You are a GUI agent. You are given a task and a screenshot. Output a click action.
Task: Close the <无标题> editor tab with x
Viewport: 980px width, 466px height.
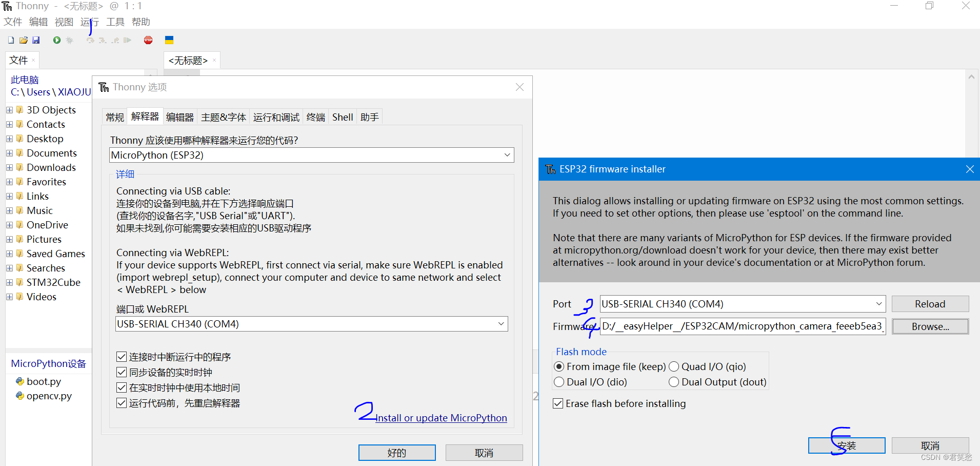point(214,60)
